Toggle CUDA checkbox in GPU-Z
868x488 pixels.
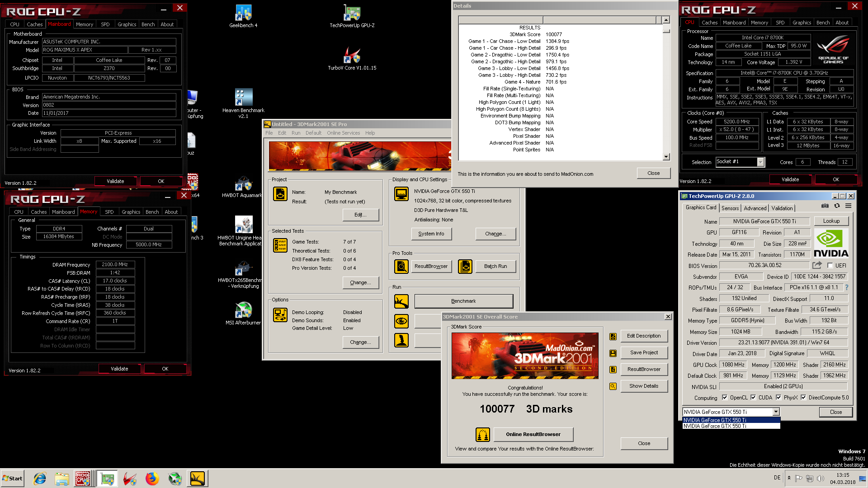pyautogui.click(x=753, y=398)
